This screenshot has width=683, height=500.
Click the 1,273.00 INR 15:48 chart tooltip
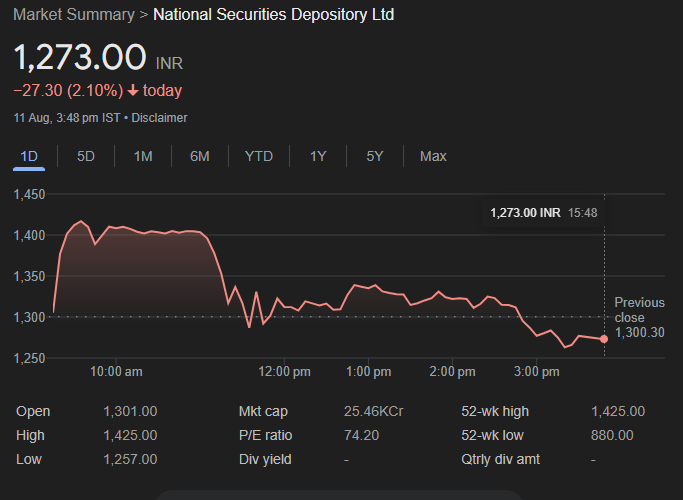(x=544, y=213)
